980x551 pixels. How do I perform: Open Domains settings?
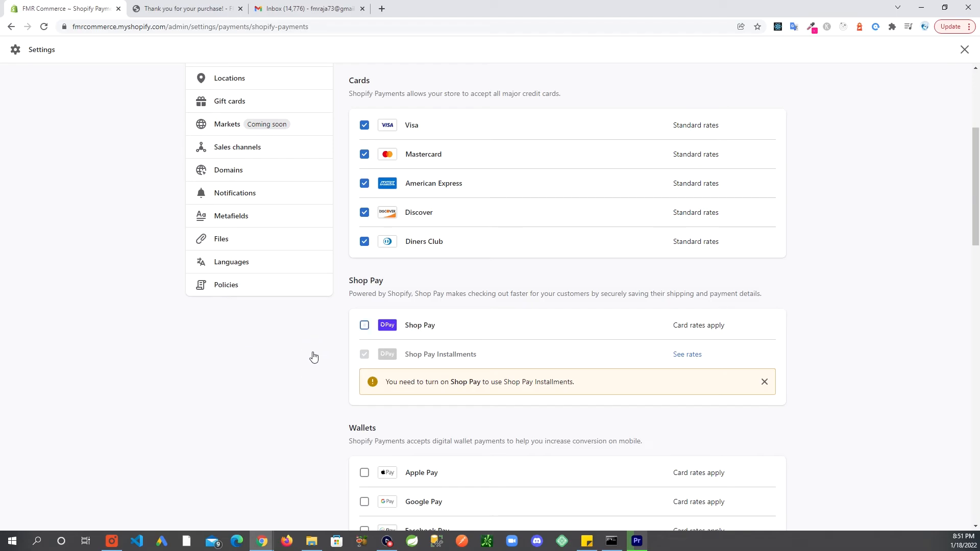pos(259,170)
